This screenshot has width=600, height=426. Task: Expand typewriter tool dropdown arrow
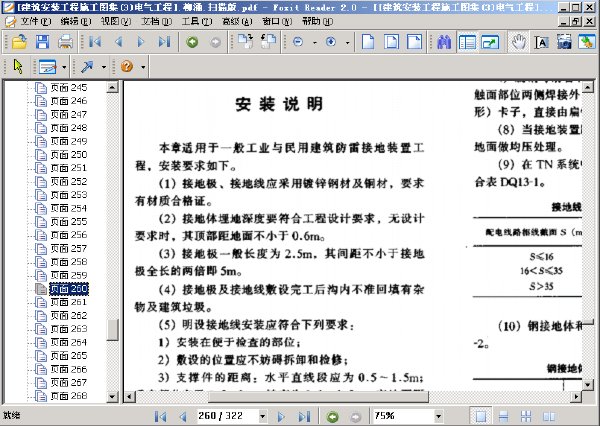64,67
